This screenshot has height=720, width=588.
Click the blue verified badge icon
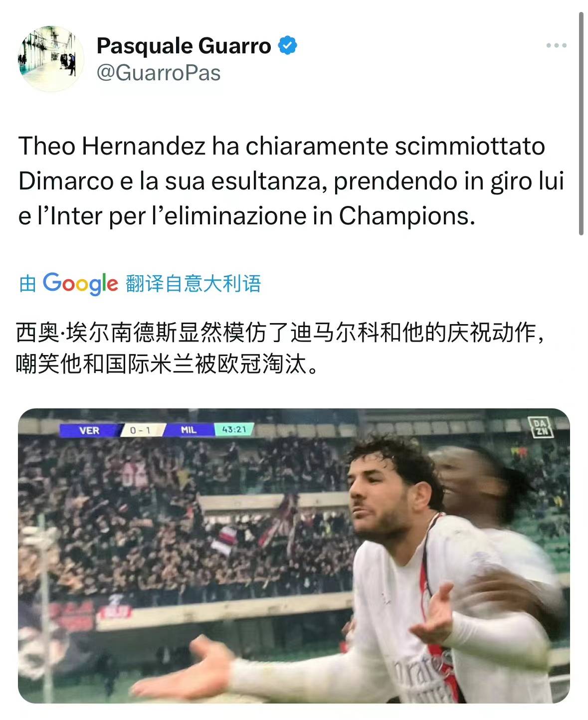[x=287, y=45]
